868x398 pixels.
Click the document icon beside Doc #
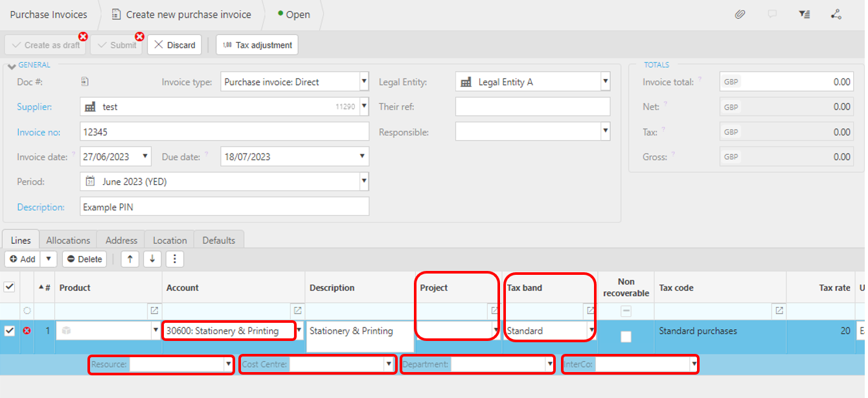(x=85, y=82)
